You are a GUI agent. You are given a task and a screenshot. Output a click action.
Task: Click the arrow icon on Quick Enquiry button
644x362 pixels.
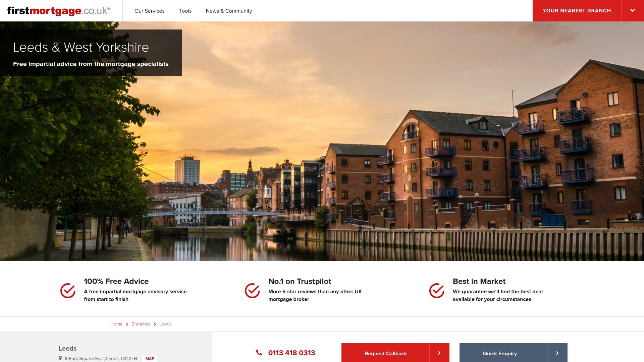tap(557, 353)
